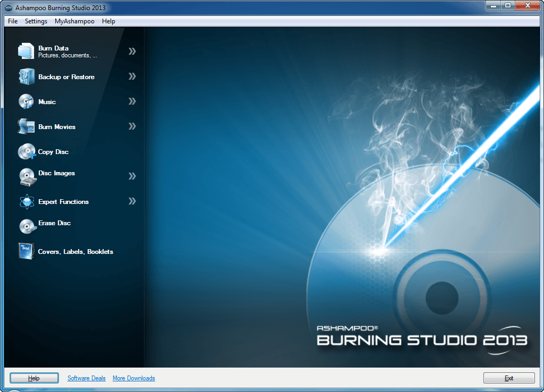Expand the Expert Functions submenu arrow
544x392 pixels.
pos(132,201)
